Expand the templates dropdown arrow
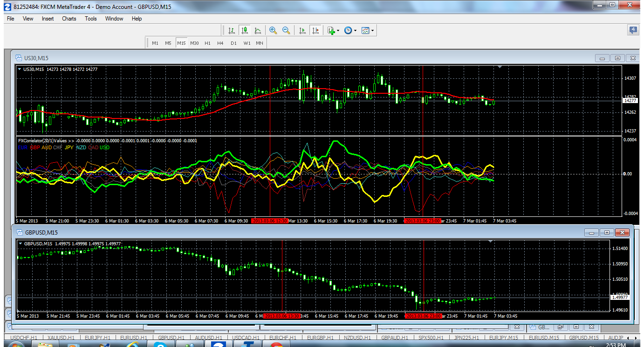The height and width of the screenshot is (347, 644). point(373,31)
